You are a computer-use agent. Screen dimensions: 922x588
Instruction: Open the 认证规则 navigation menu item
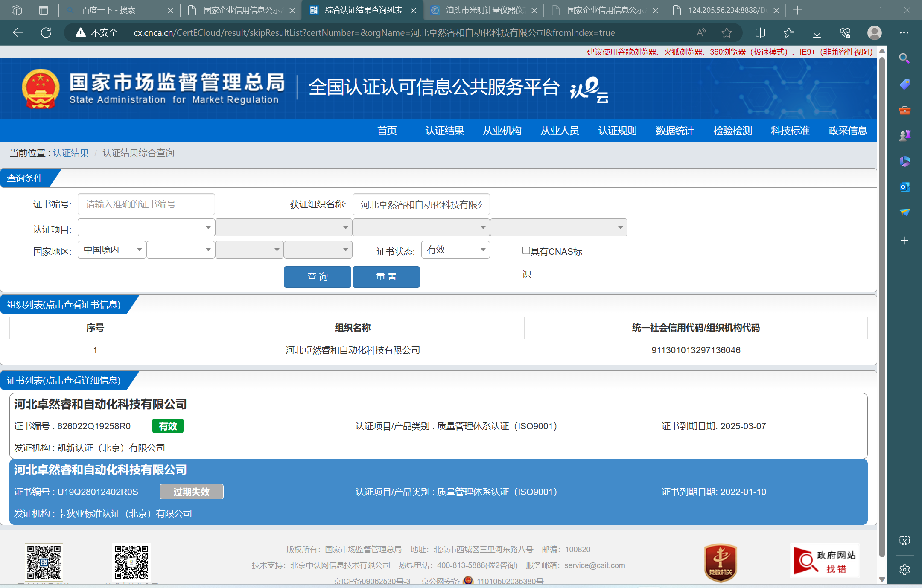(617, 131)
